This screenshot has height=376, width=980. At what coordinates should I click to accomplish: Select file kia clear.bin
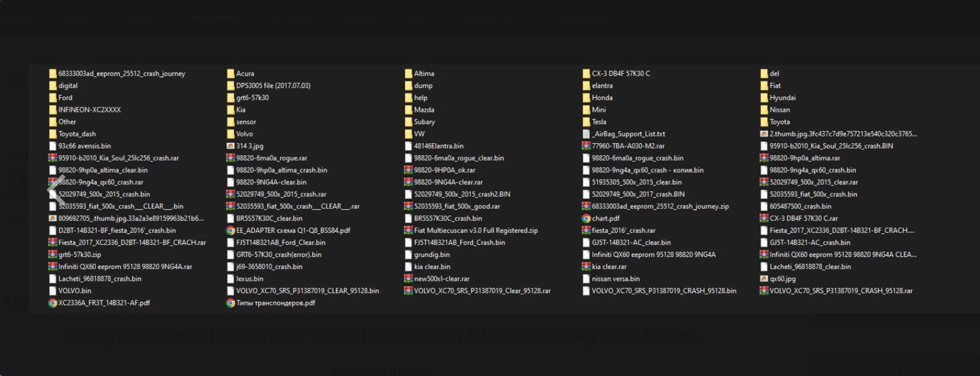pos(432,267)
